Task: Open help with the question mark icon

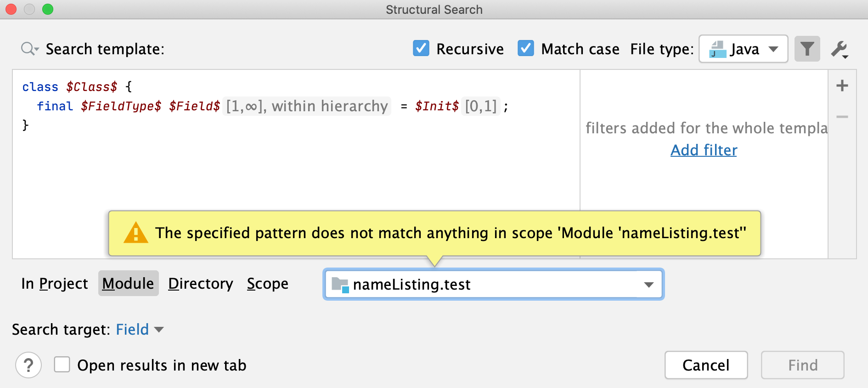Action: (28, 365)
